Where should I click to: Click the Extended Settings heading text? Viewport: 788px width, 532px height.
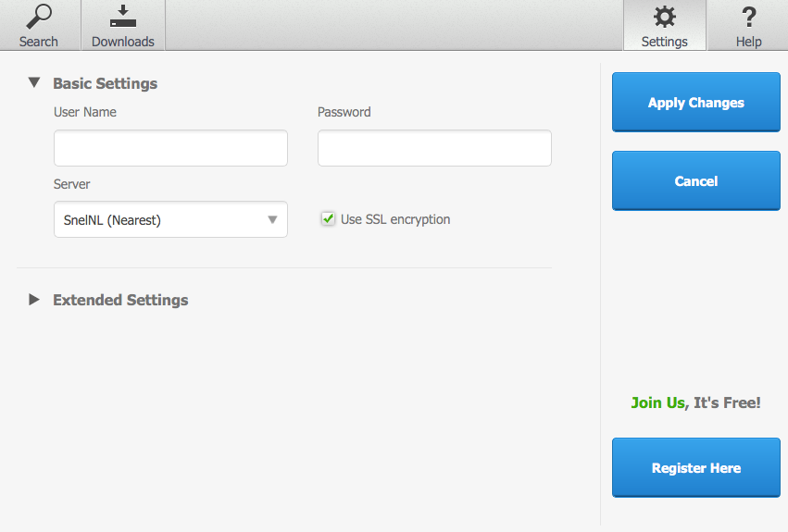pyautogui.click(x=120, y=300)
